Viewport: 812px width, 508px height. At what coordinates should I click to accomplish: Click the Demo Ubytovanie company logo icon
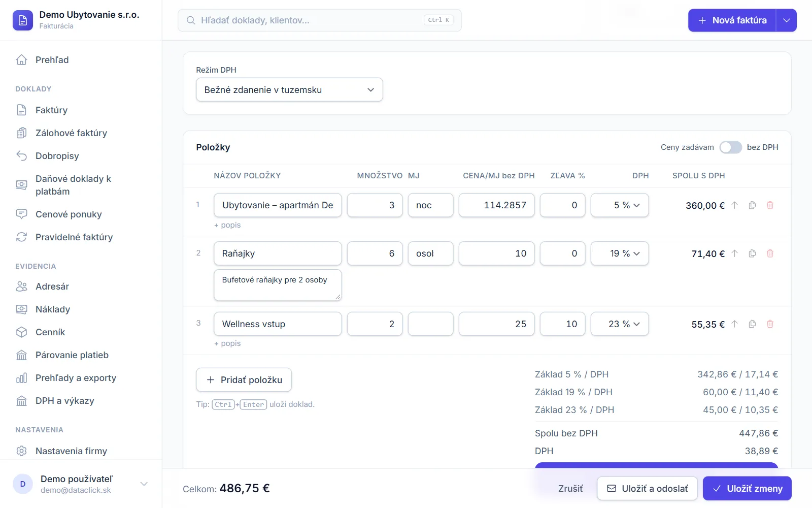coord(22,20)
